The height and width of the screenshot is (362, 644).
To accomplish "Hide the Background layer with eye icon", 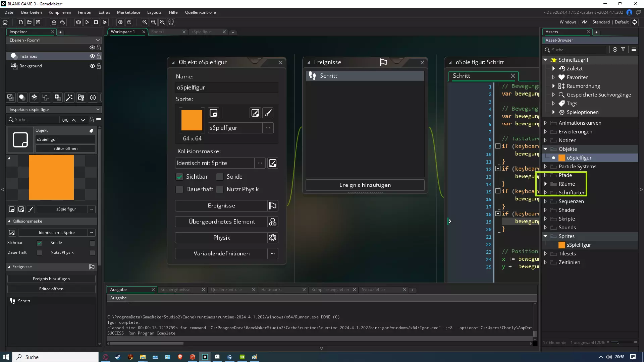I will [92, 66].
